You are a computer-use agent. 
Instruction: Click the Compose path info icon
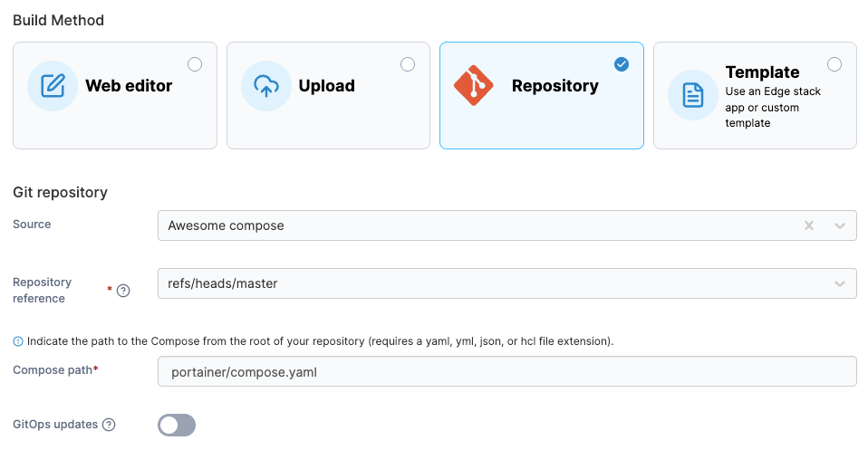[18, 341]
